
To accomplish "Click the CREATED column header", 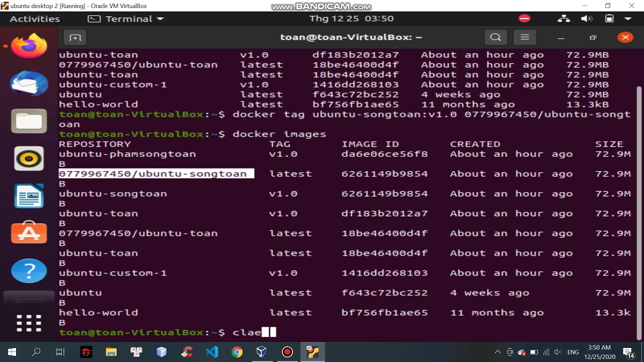I will tap(475, 144).
